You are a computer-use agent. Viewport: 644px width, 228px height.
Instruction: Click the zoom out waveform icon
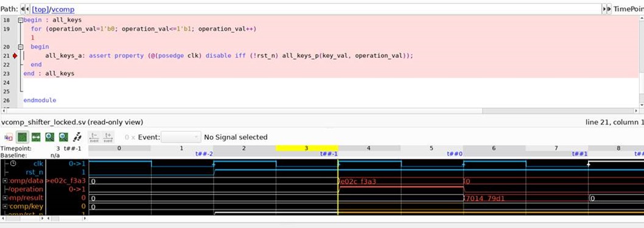point(63,137)
